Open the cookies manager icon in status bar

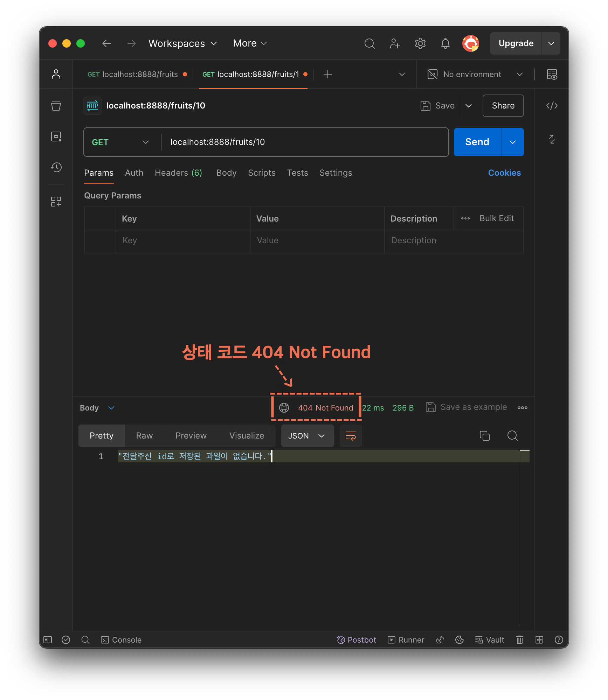459,640
